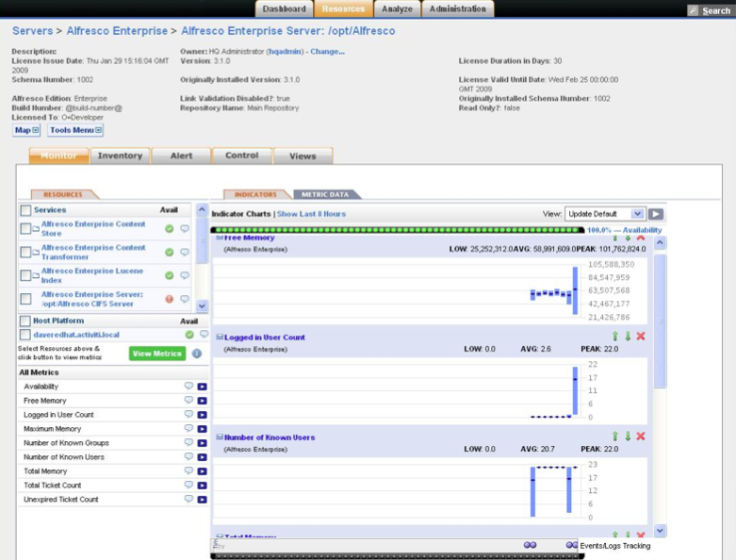Check the CIFS Server service checkbox

(x=25, y=299)
